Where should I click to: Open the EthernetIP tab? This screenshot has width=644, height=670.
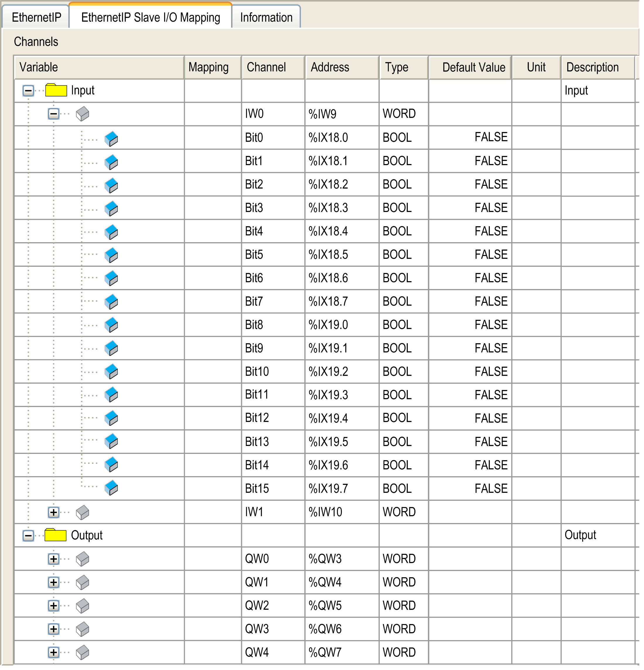(37, 17)
